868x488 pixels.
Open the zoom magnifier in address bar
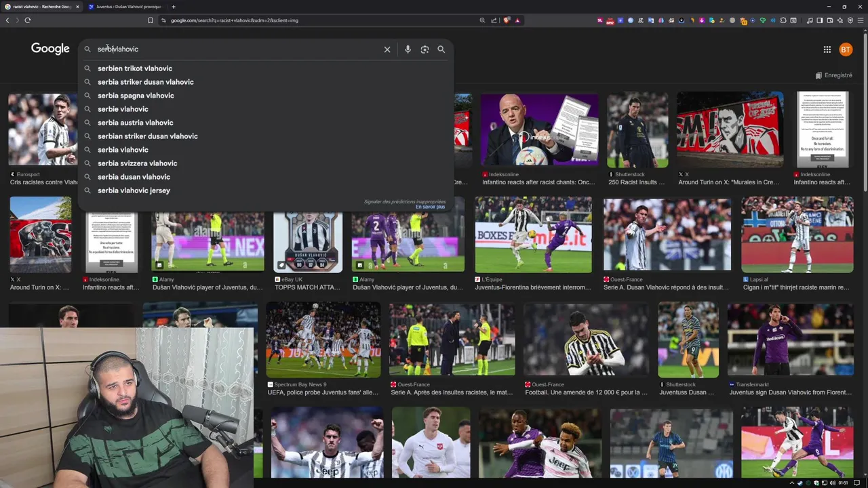tap(482, 20)
